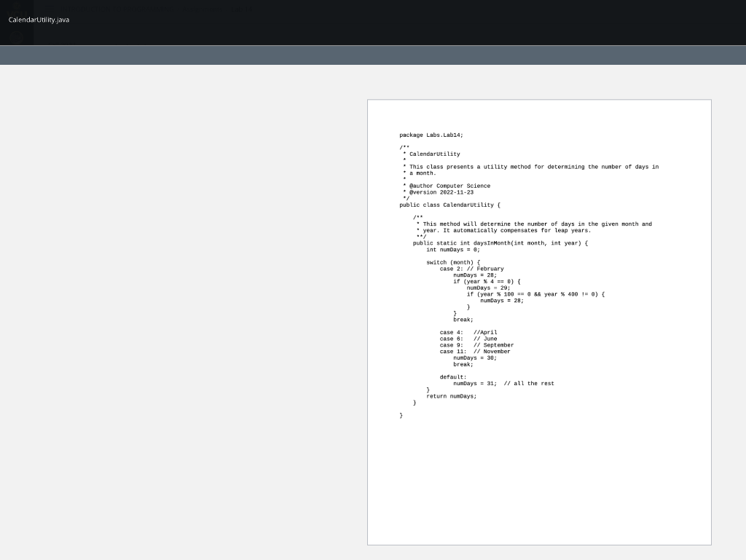Viewport: 746px width, 560px height.
Task: Click the gray document viewer toolbar
Action: (373, 54)
